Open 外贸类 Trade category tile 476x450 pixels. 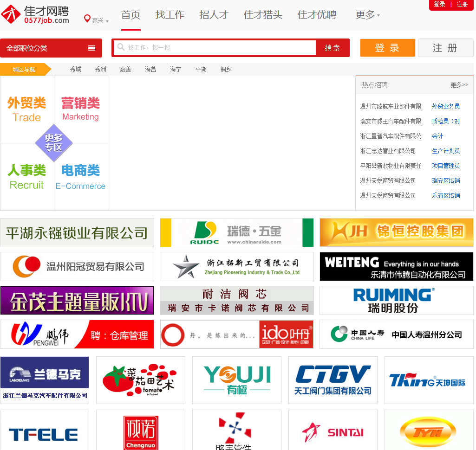click(x=27, y=109)
